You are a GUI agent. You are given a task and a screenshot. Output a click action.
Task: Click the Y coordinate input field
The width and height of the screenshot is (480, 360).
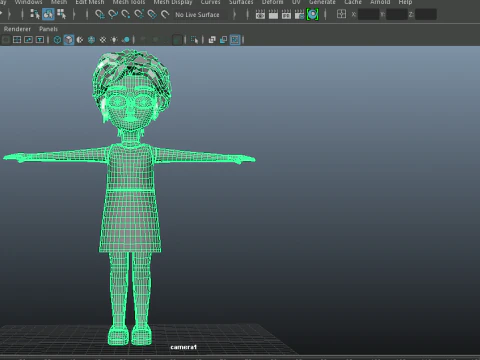point(397,14)
